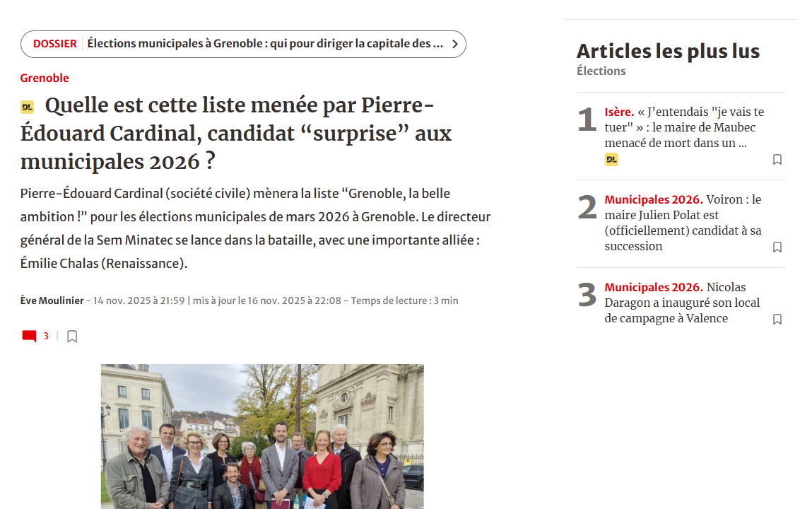This screenshot has width=812, height=509.
Task: Save the Maubec mayor article bookmark
Action: point(777,160)
